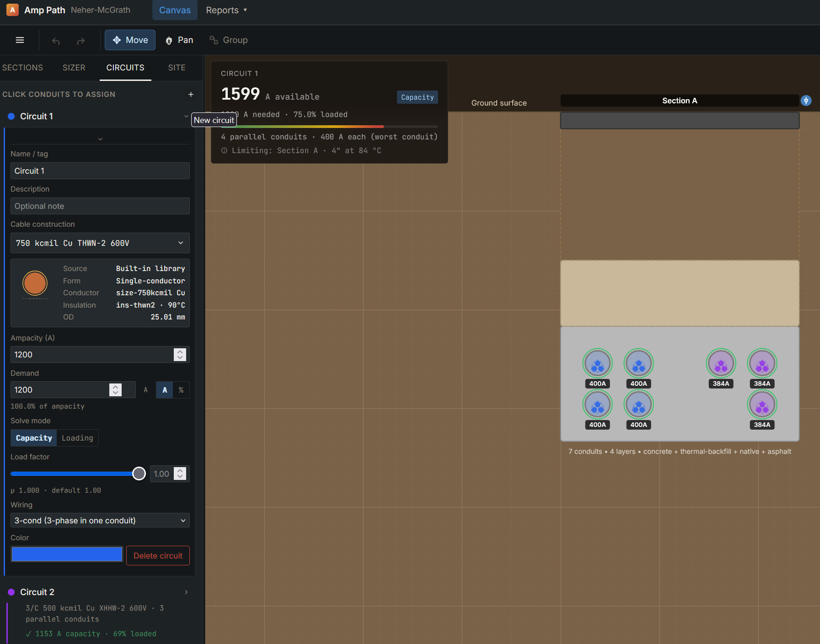Click the Load factor stepper arrows
The width and height of the screenshot is (820, 644).
(x=180, y=474)
